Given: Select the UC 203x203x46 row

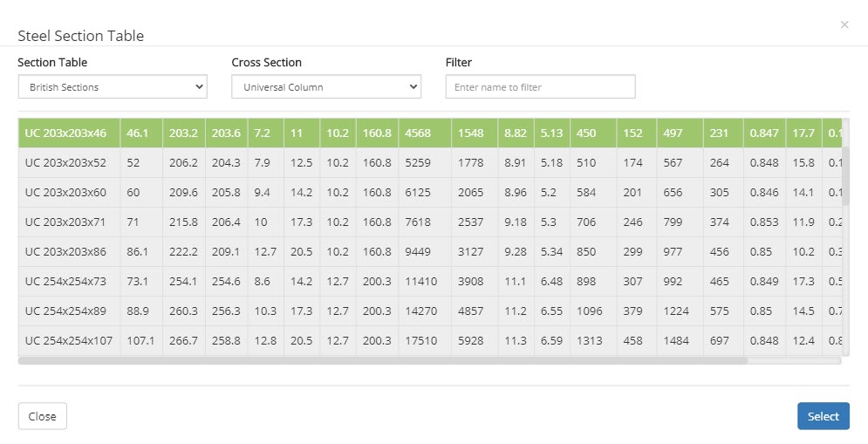Looking at the screenshot, I should (65, 133).
